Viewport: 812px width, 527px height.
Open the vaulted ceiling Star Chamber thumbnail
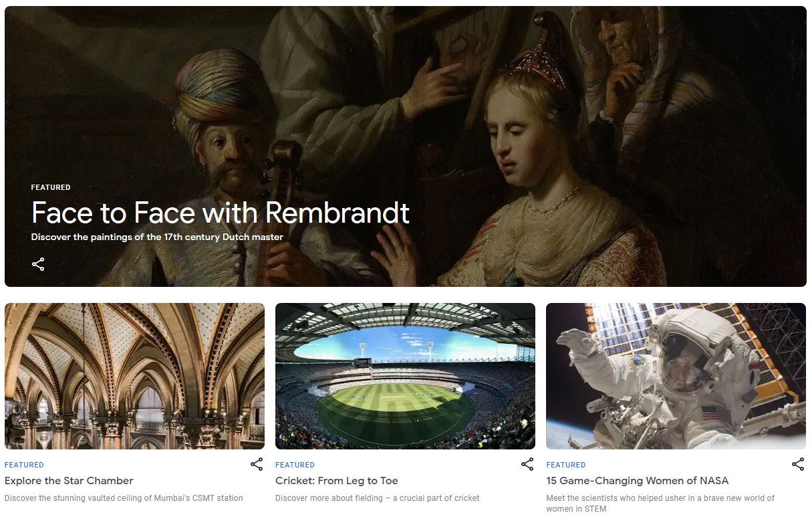(134, 376)
